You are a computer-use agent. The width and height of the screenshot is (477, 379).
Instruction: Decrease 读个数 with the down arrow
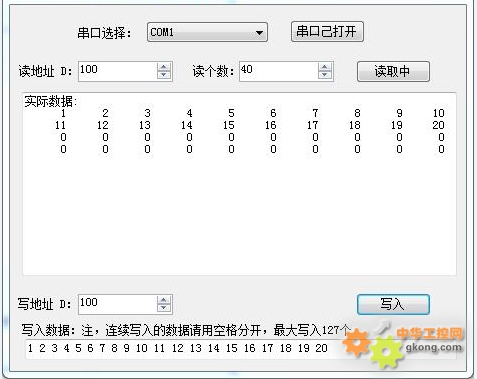click(325, 75)
